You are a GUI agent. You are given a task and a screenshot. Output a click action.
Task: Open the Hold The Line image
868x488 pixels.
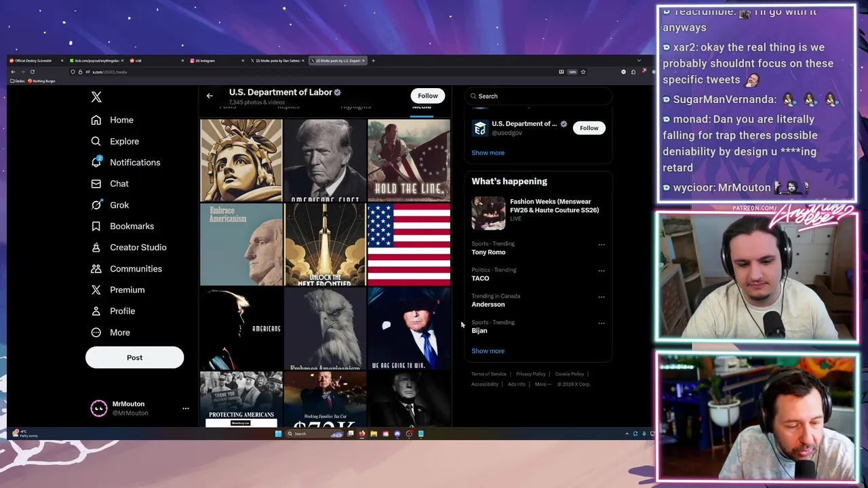click(409, 161)
